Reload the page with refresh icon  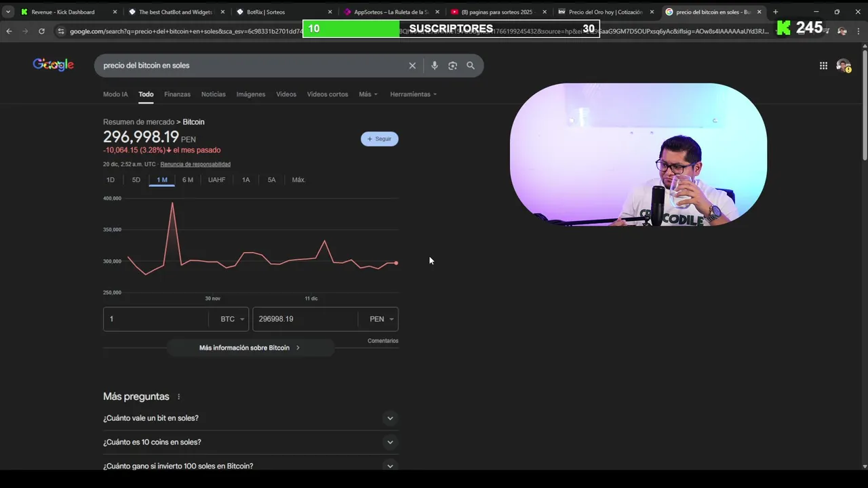[x=41, y=31]
